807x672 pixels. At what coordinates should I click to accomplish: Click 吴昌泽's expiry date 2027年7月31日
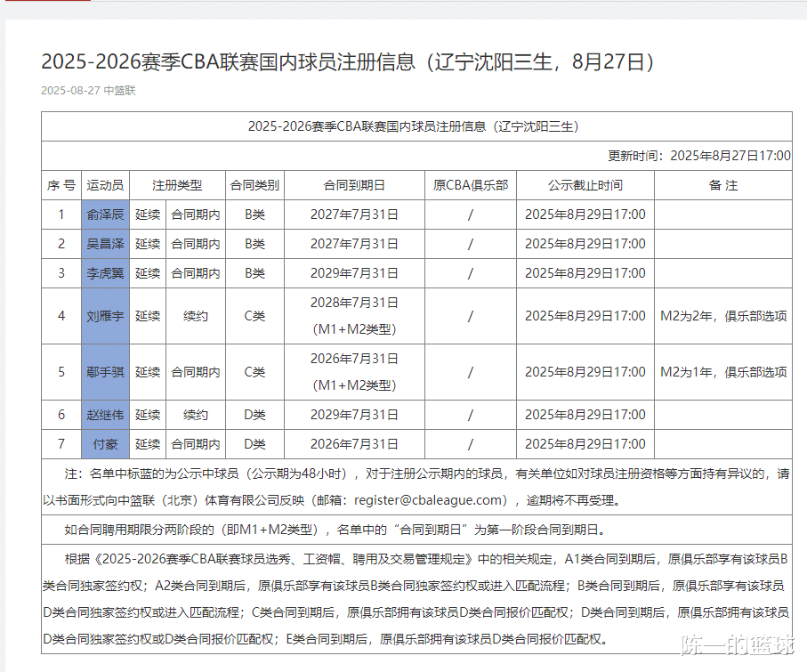354,244
